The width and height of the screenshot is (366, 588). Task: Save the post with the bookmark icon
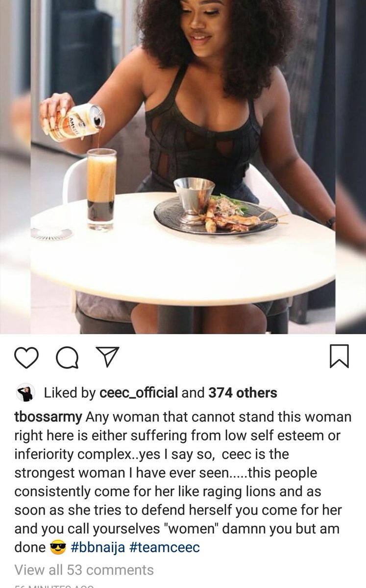pyautogui.click(x=339, y=356)
